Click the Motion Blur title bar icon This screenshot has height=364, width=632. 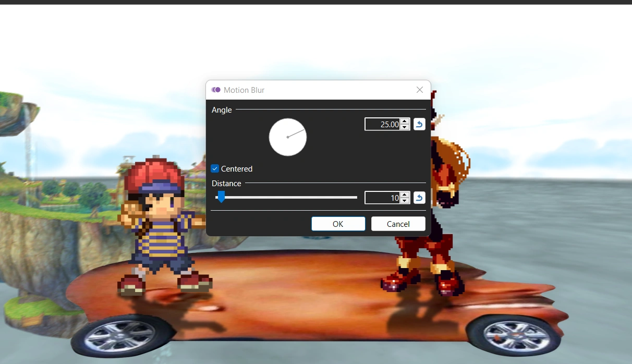click(x=216, y=90)
